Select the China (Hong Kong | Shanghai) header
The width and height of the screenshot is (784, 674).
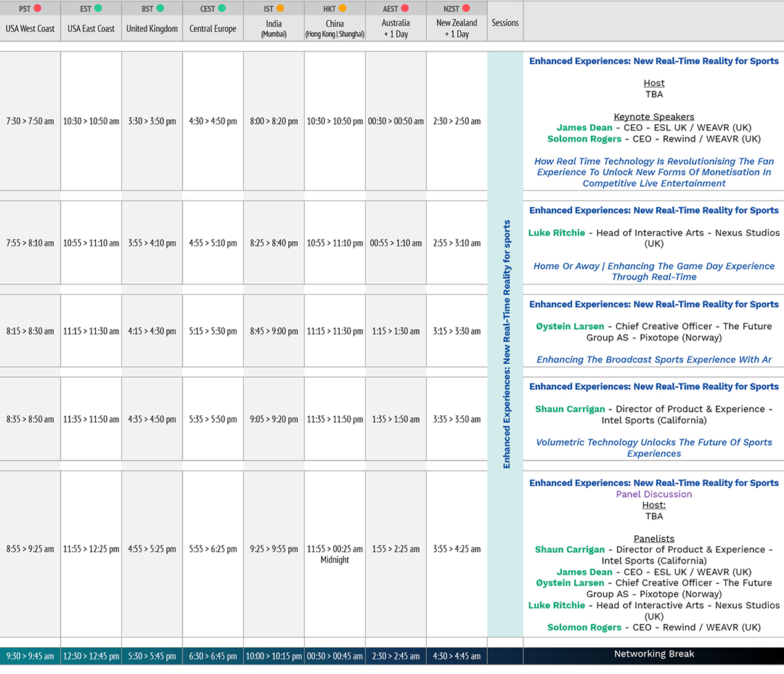[x=335, y=28]
